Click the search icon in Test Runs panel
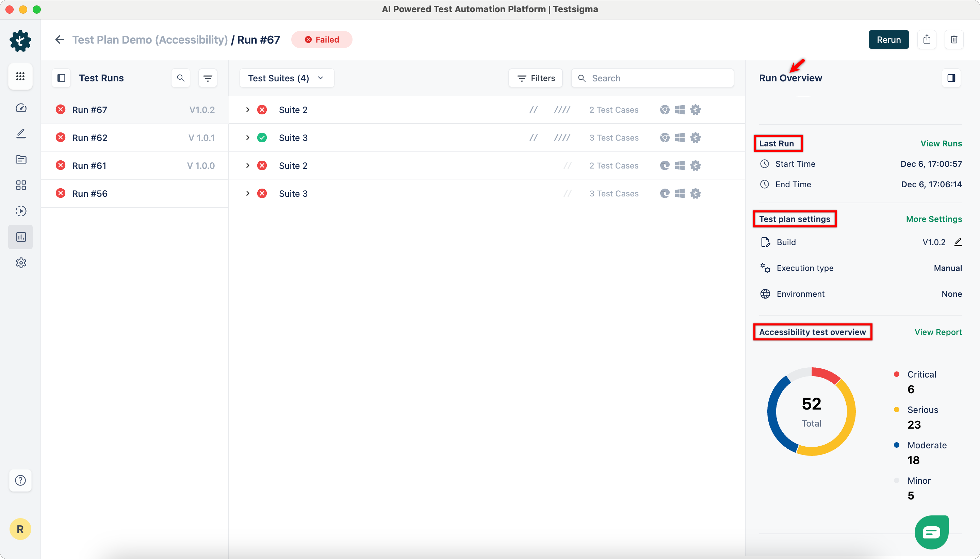 click(181, 78)
